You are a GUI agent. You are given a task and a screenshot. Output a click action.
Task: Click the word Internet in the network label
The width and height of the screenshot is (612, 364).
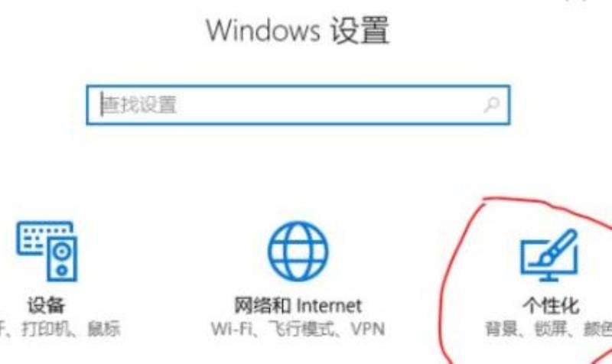329,305
